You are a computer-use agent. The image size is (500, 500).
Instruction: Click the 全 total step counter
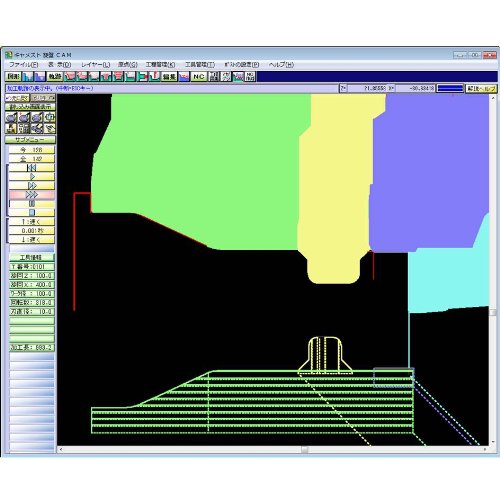point(32,159)
